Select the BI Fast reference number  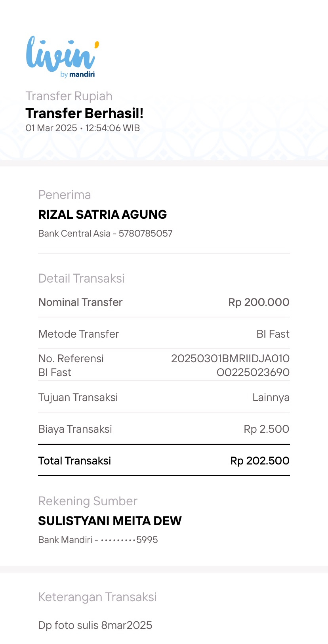[x=230, y=365]
